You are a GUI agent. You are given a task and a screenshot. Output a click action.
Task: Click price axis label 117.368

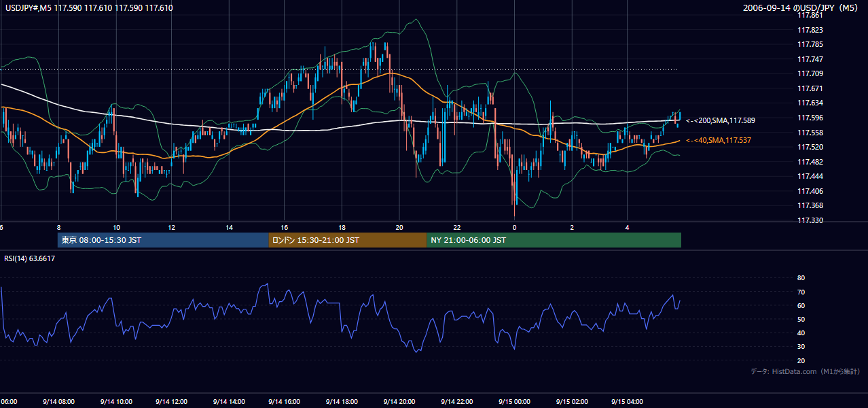810,205
